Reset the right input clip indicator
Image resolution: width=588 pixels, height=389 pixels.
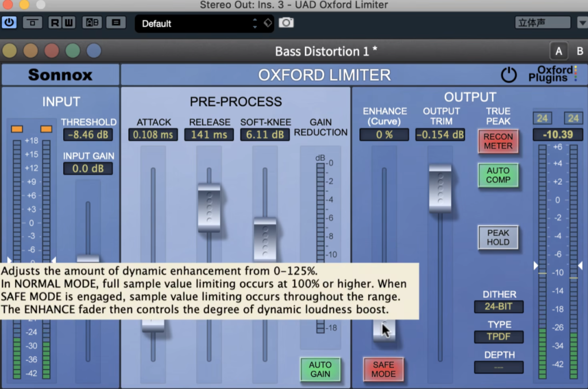[46, 129]
